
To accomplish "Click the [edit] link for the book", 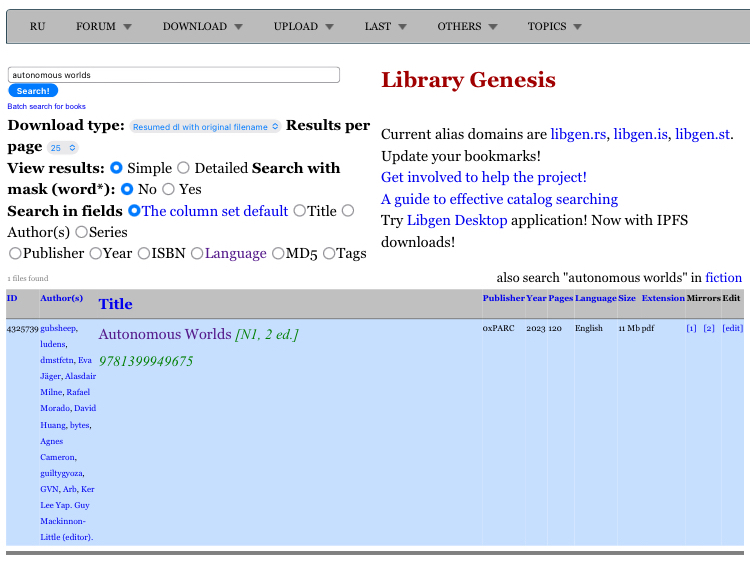I will pos(732,328).
